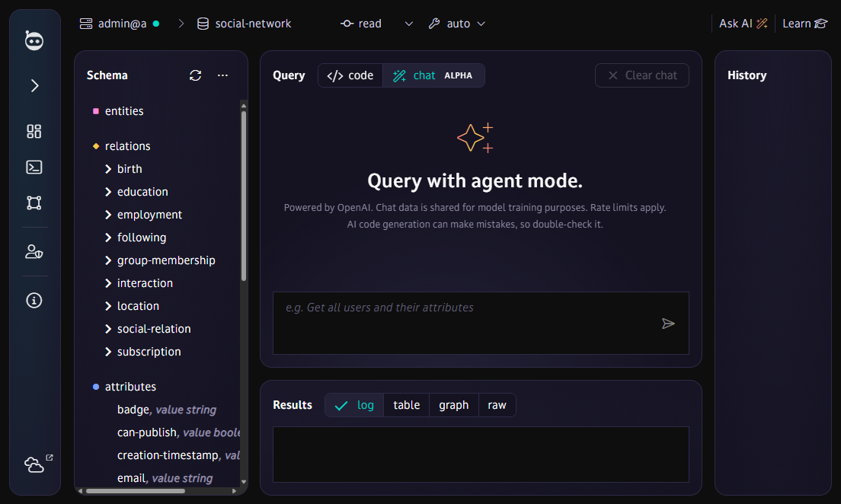
Task: Expand the education relation
Action: [x=108, y=192]
